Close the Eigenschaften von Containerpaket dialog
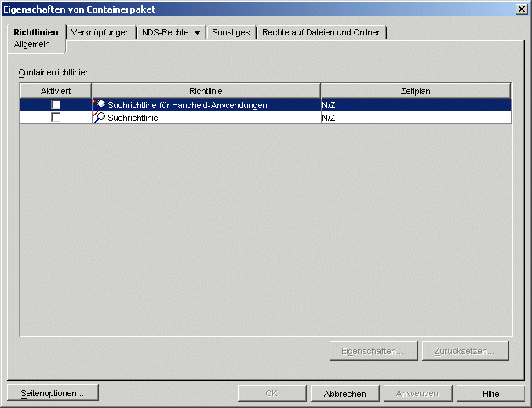The image size is (532, 408). click(521, 9)
